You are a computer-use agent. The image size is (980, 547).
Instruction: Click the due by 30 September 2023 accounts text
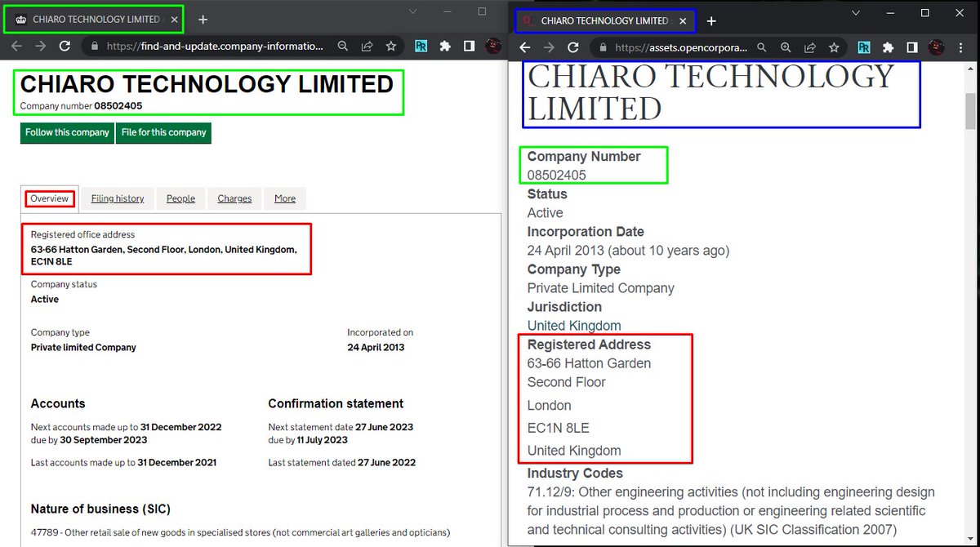[x=90, y=440]
